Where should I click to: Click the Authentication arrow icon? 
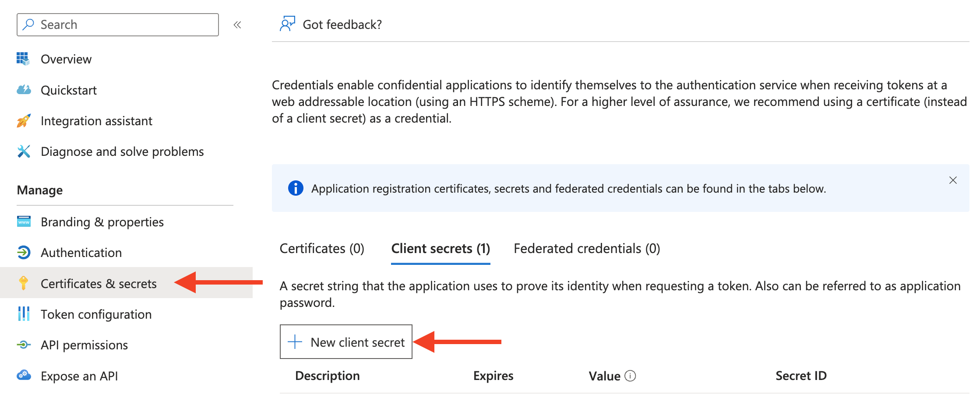pyautogui.click(x=24, y=253)
